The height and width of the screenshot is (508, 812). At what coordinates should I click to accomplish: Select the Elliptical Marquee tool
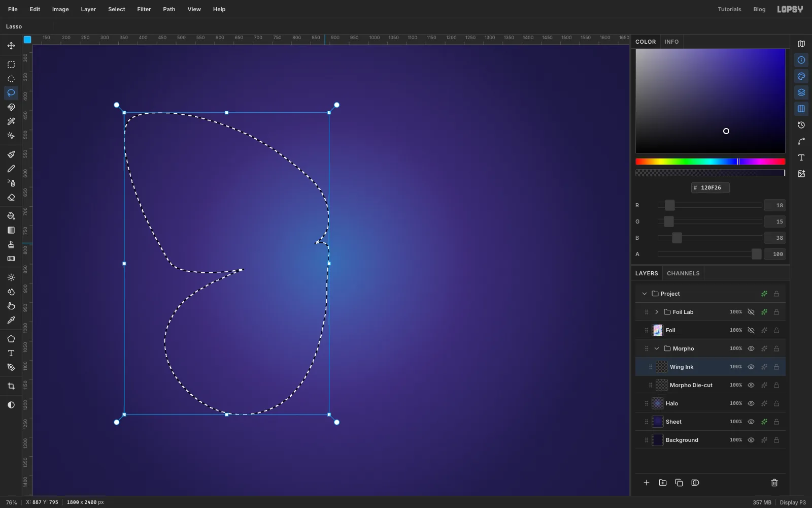tap(11, 79)
